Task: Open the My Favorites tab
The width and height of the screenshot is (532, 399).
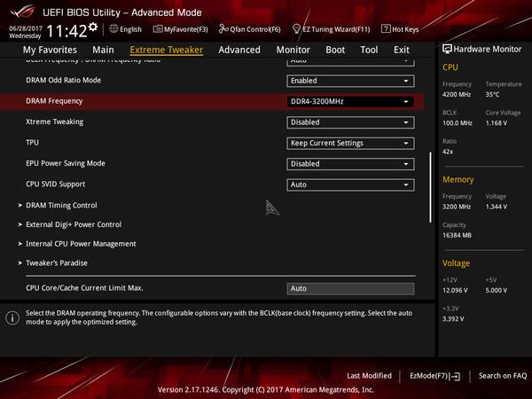Action: [x=50, y=50]
